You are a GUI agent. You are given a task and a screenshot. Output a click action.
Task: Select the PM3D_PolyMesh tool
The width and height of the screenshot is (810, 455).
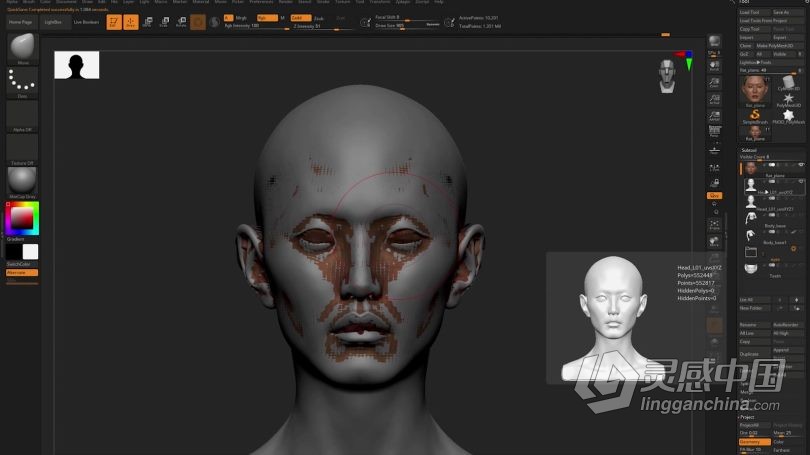coord(788,116)
